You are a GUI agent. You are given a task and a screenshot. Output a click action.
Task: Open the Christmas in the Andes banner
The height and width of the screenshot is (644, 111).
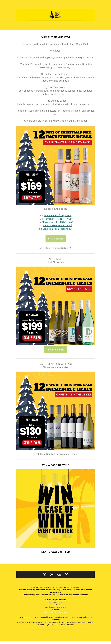tap(55, 411)
